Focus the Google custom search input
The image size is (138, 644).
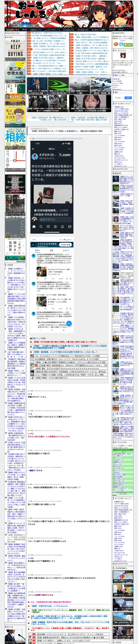tap(118, 98)
